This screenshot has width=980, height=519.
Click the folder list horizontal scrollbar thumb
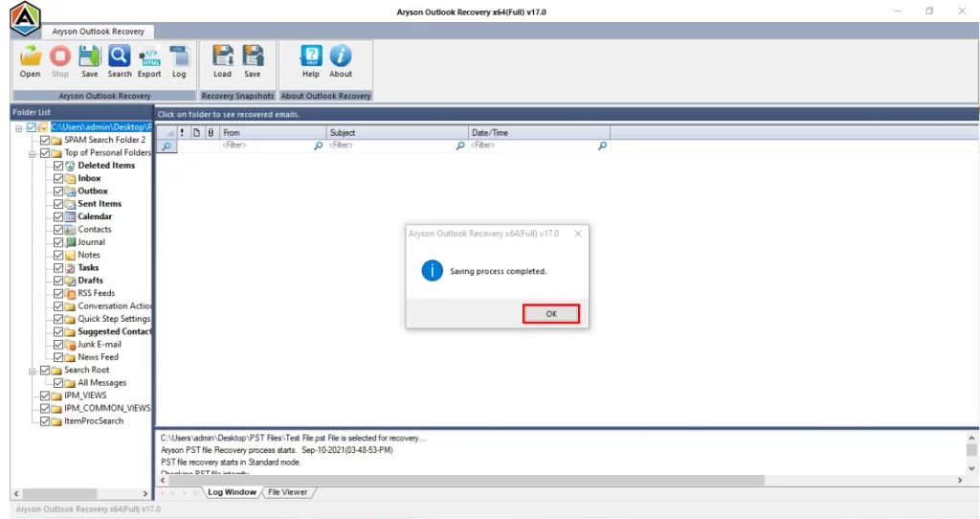[60, 493]
